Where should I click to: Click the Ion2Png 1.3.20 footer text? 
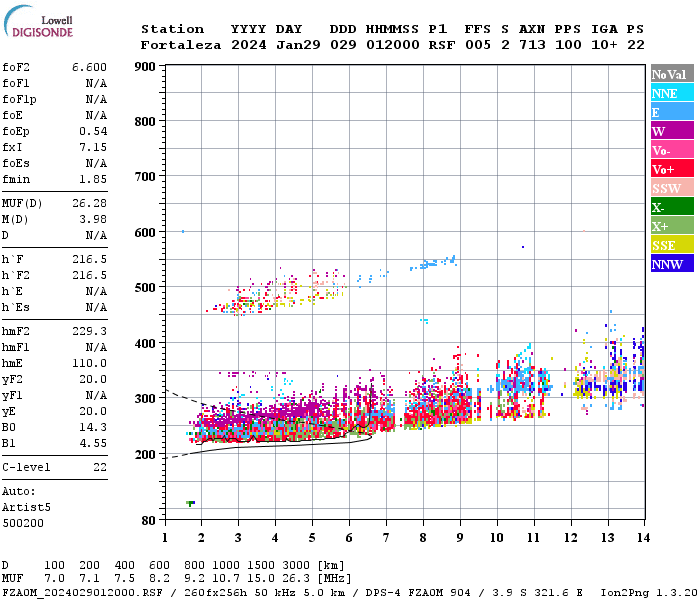click(x=649, y=593)
